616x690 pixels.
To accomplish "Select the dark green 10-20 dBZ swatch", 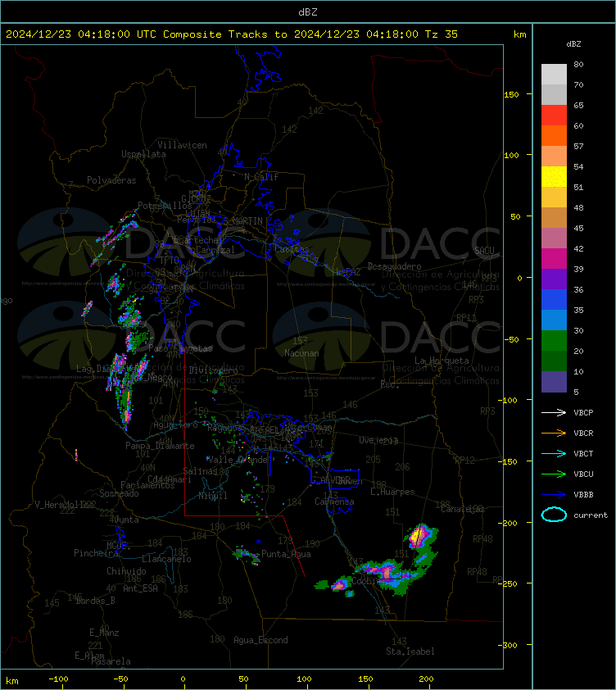I will click(x=554, y=361).
